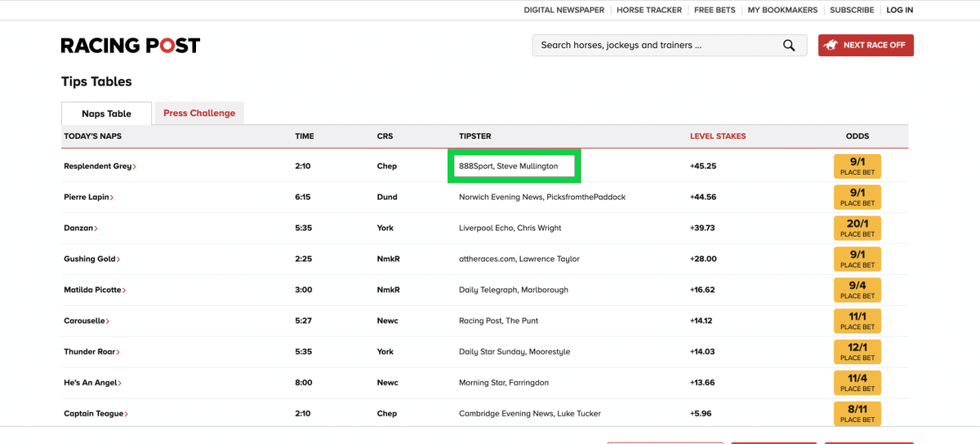
Task: Click tipster Cambridge Evening News, Luke Tucker
Action: click(530, 415)
